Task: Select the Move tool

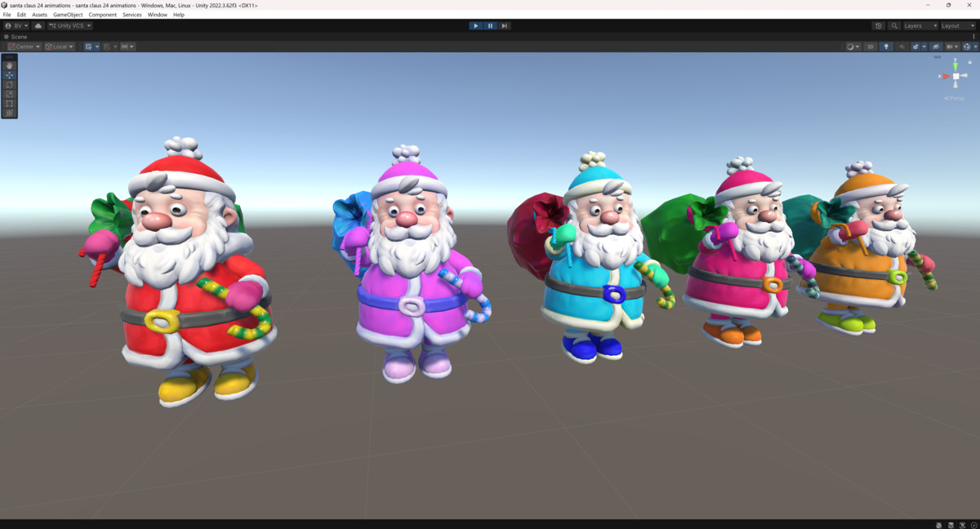Action: tap(9, 75)
